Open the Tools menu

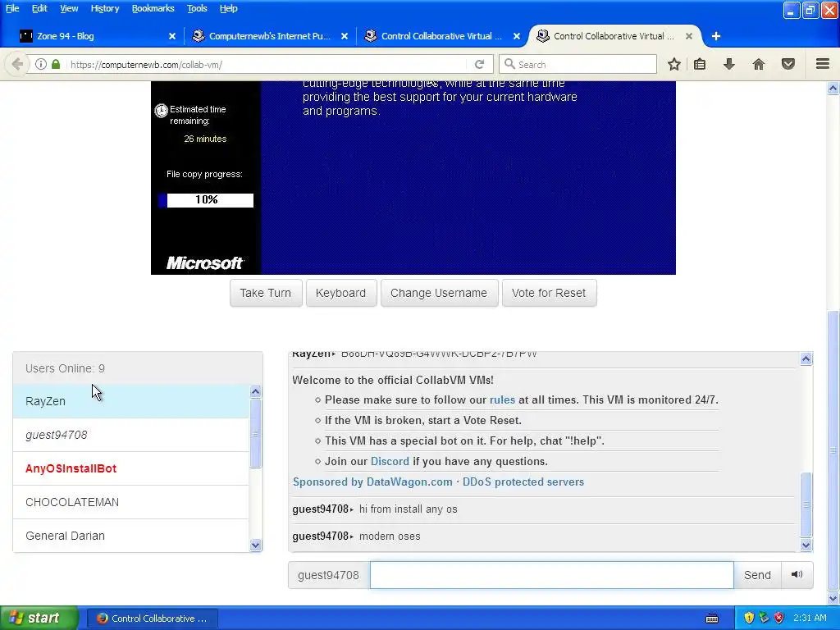click(x=197, y=8)
